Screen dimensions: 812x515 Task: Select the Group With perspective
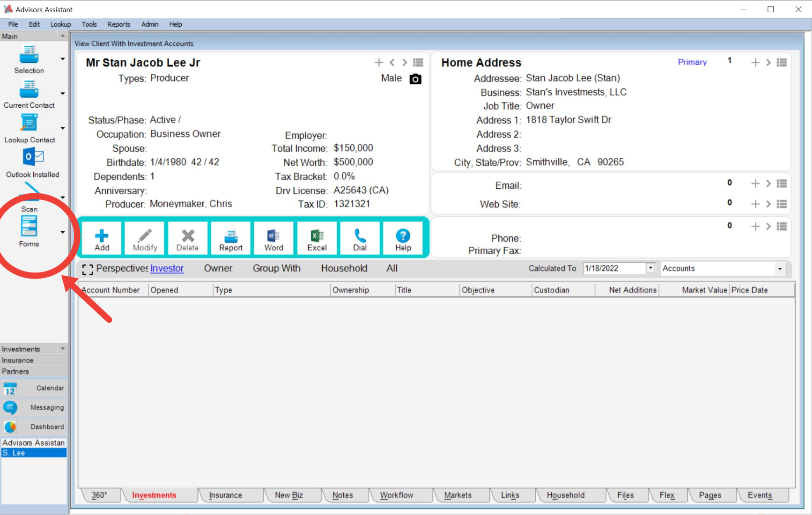[277, 268]
